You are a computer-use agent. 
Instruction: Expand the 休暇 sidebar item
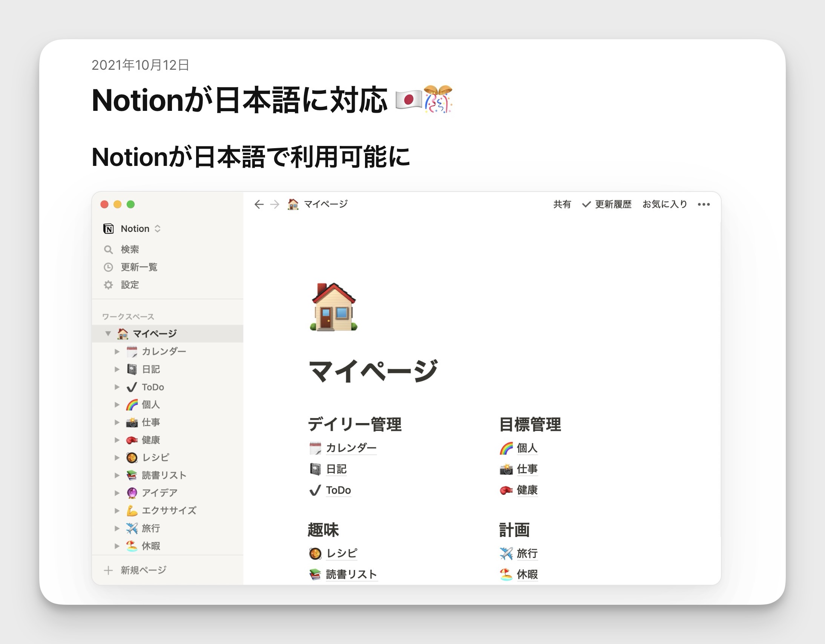[x=117, y=546]
